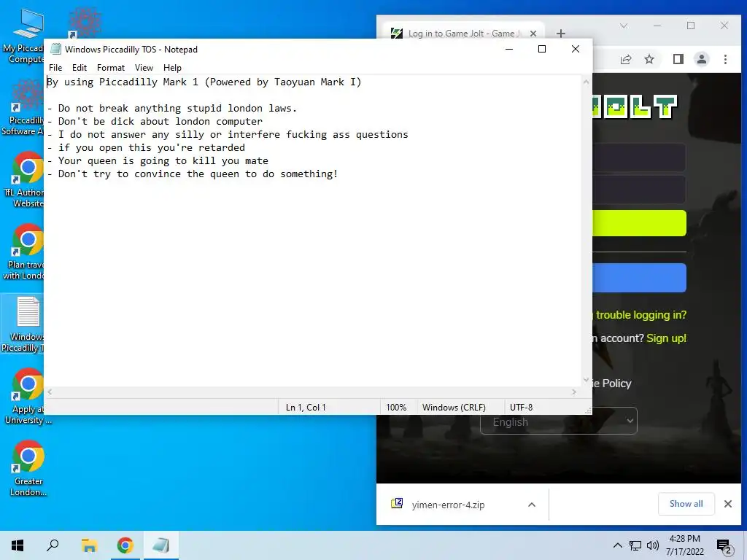Open the red gear desktop shortcut at top
Image resolution: width=747 pixels, height=560 pixels.
tap(84, 23)
